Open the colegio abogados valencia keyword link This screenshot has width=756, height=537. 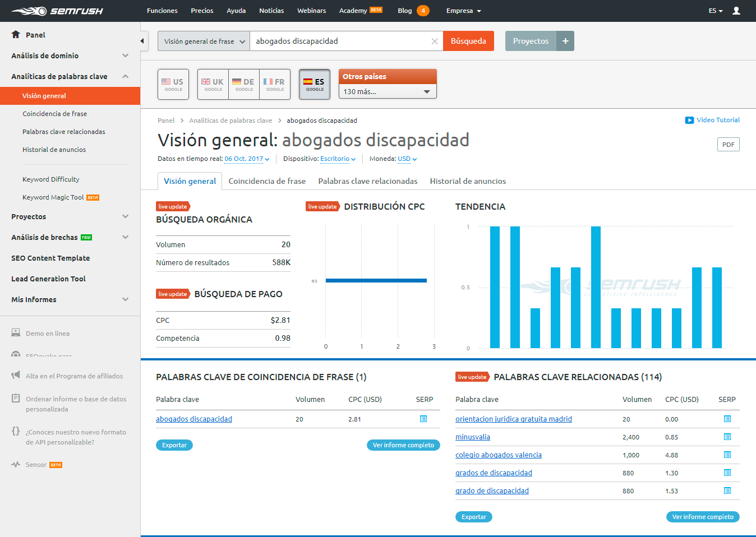click(x=498, y=455)
